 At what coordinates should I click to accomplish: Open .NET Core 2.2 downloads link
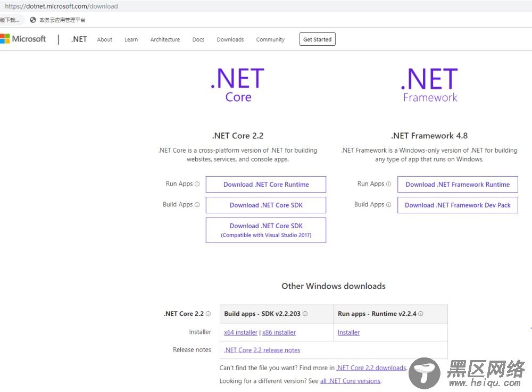[x=371, y=368]
